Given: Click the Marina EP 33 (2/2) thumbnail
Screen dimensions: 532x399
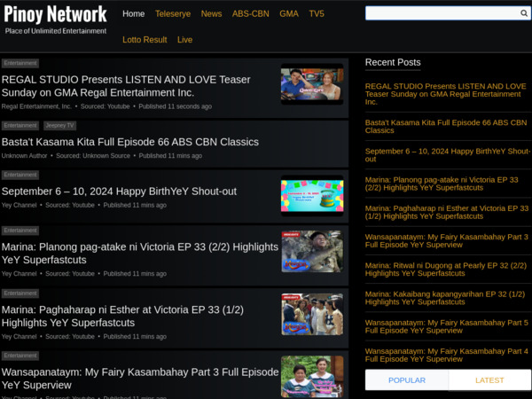Looking at the screenshot, I should (312, 252).
